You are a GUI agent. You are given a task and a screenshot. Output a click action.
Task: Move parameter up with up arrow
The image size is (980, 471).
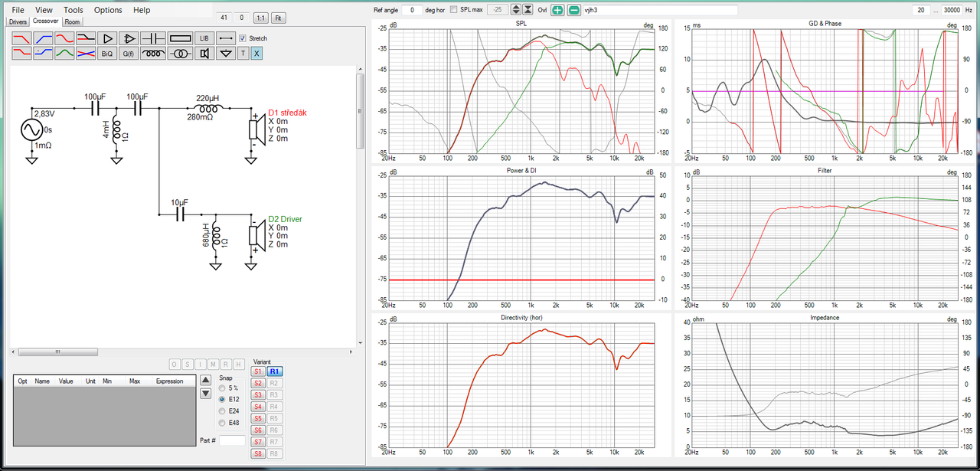[x=205, y=380]
